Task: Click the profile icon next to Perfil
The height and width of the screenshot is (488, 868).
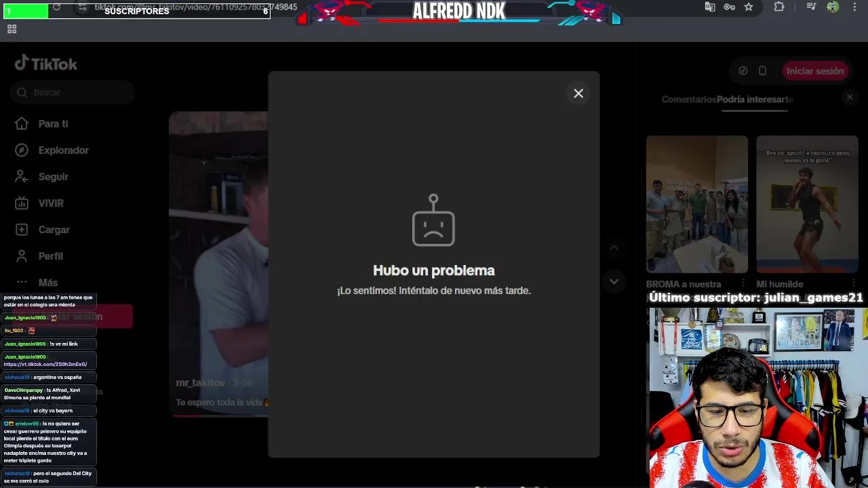Action: tap(22, 256)
